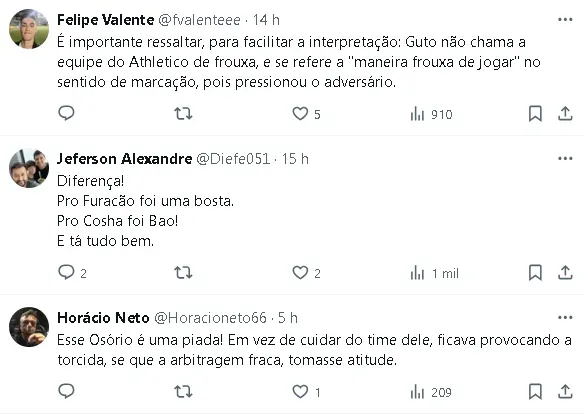Screen dimensions: 585x415
Task: Share Felipe Valente's tweet
Action: point(565,113)
